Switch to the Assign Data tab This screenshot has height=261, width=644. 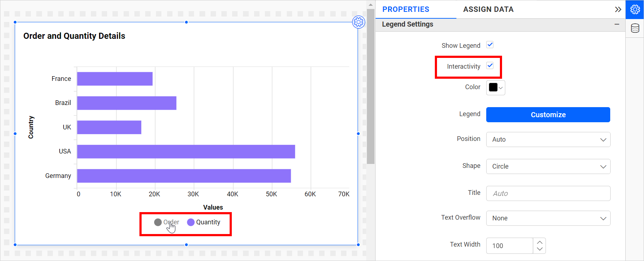(488, 9)
